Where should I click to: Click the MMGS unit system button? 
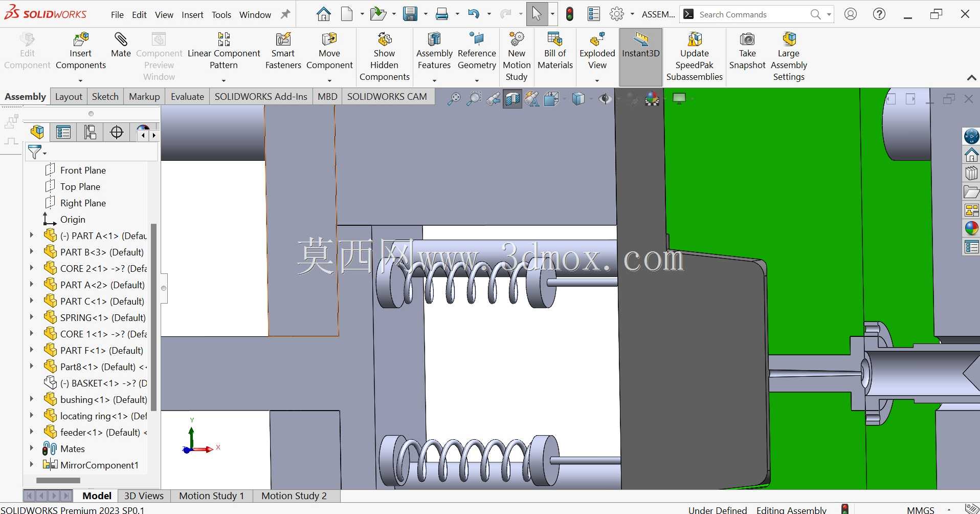[920, 509]
